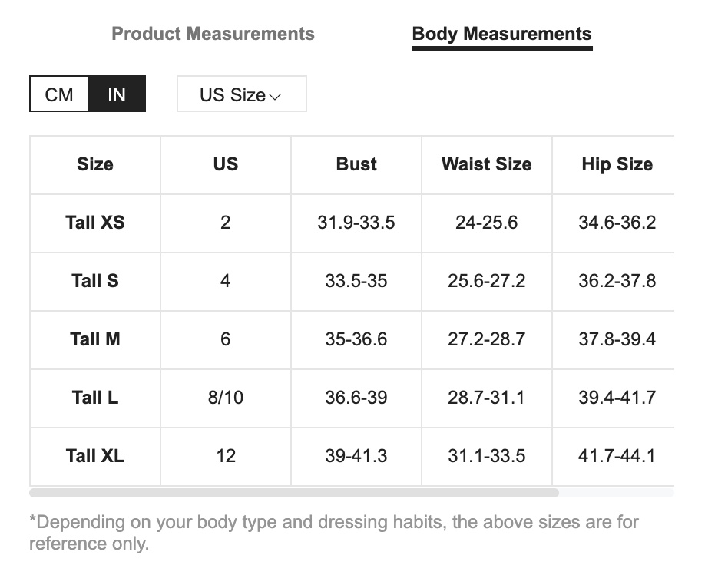Select the Tall M size row label
This screenshot has height=565, width=728.
[95, 339]
